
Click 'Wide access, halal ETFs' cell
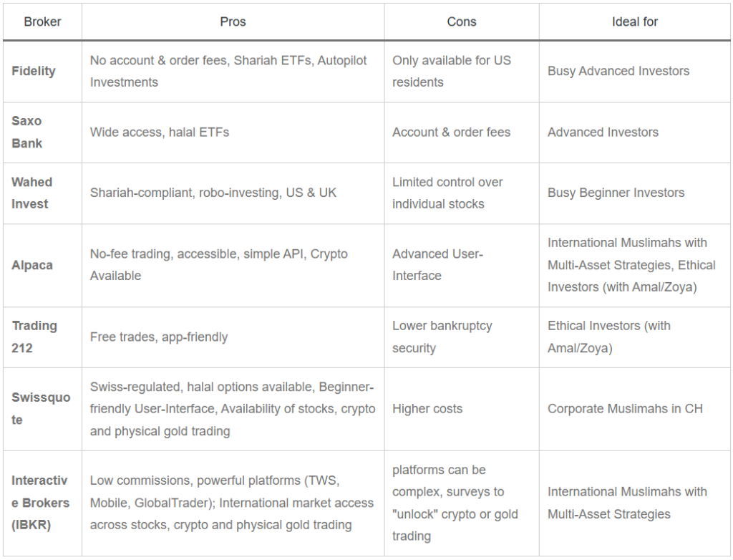coord(233,132)
